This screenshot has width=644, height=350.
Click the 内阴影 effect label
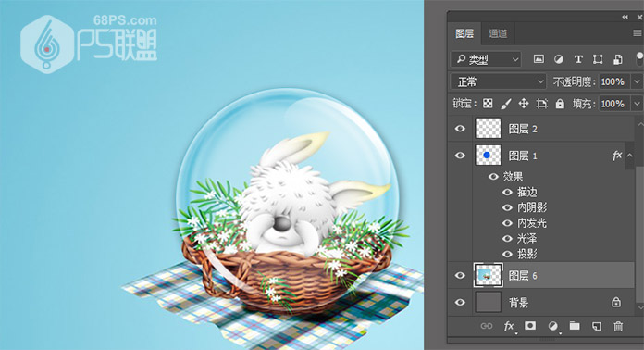coord(532,207)
